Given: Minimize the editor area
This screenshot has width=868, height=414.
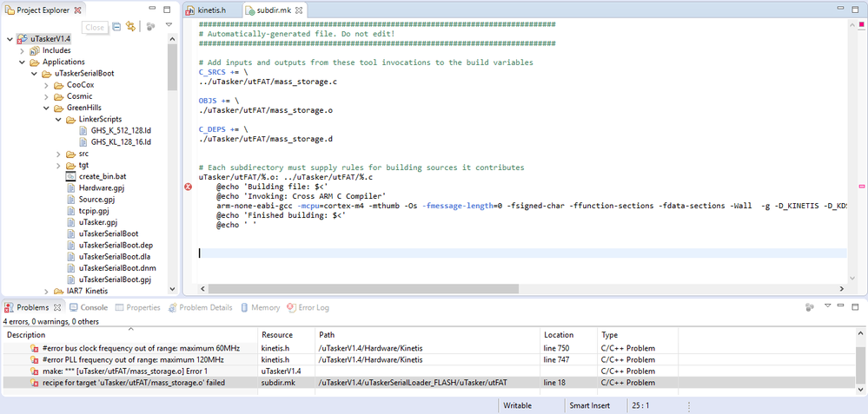Looking at the screenshot, I should (x=841, y=10).
